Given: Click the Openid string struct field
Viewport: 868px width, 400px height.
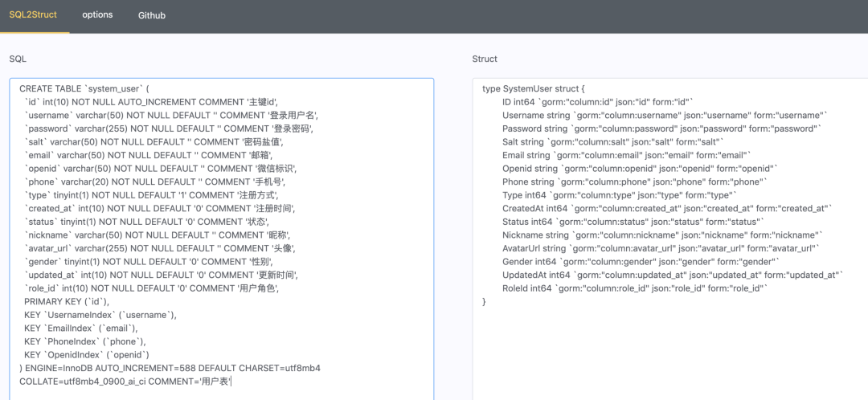Looking at the screenshot, I should (641, 168).
